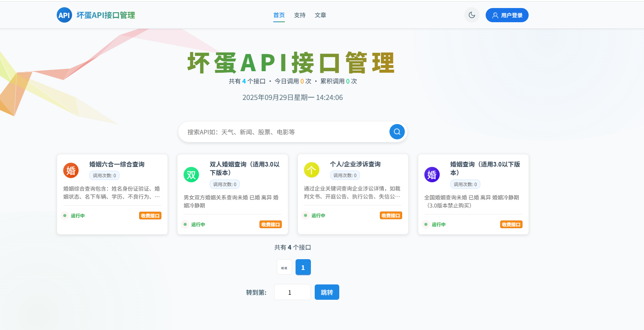Click the search magnifier button
The image size is (644, 330).
397,132
